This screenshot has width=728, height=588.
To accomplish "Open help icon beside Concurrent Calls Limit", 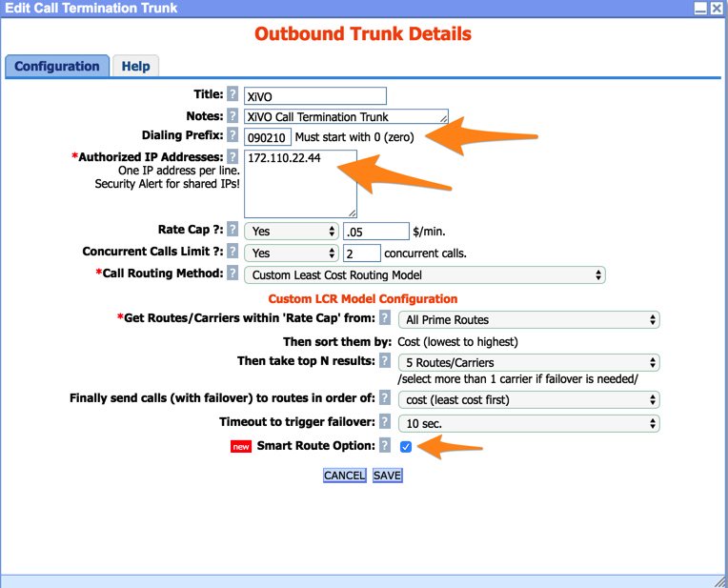I will (x=233, y=251).
